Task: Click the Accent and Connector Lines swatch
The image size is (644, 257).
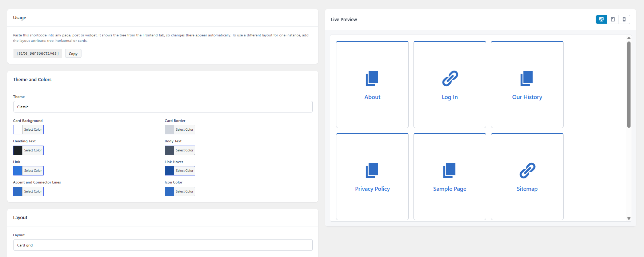Action: (18, 191)
